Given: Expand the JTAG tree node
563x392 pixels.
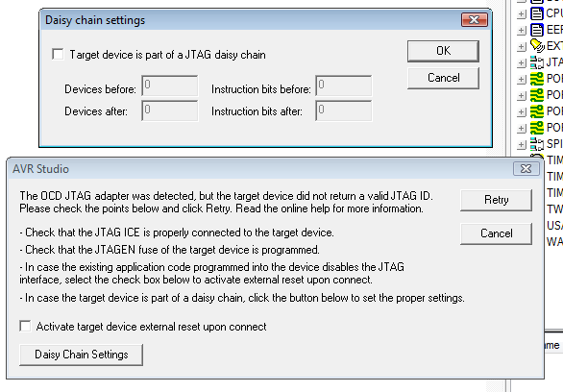Looking at the screenshot, I should [522, 63].
